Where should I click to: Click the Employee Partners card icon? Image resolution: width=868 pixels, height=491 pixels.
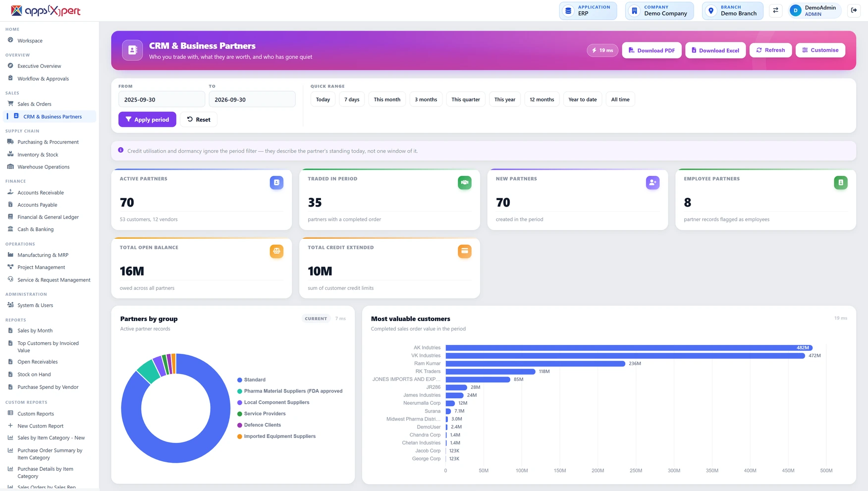[x=841, y=182]
